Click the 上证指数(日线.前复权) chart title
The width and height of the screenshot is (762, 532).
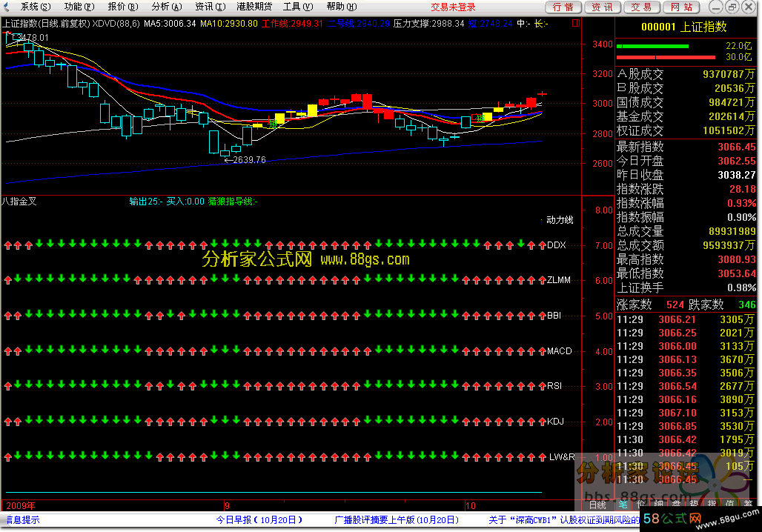[x=47, y=23]
